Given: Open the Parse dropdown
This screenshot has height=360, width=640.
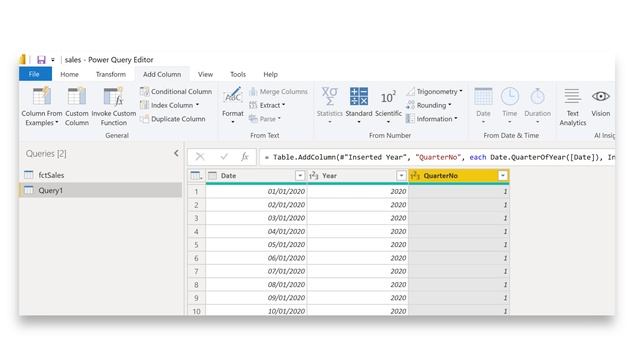Looking at the screenshot, I should click(x=265, y=119).
